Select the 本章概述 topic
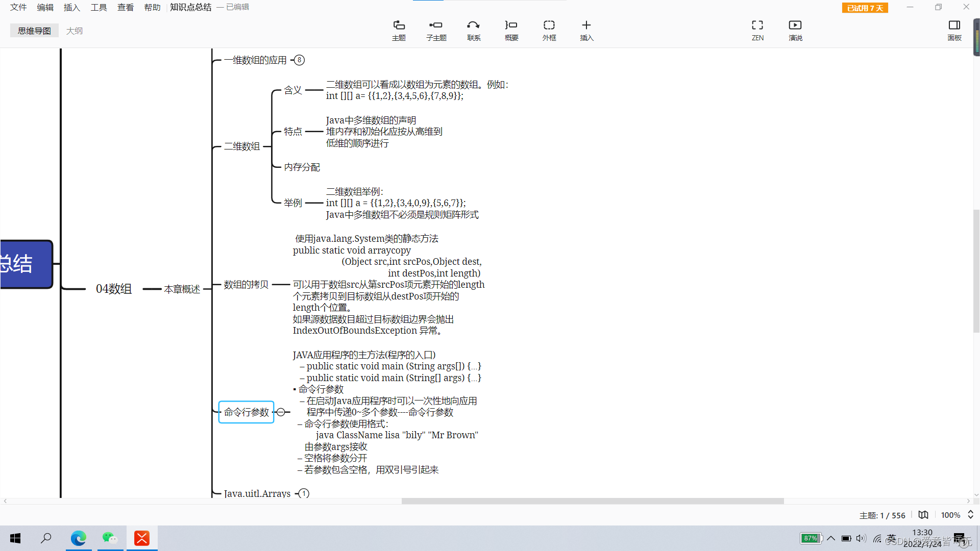Screen dimensions: 980x551 [182, 289]
